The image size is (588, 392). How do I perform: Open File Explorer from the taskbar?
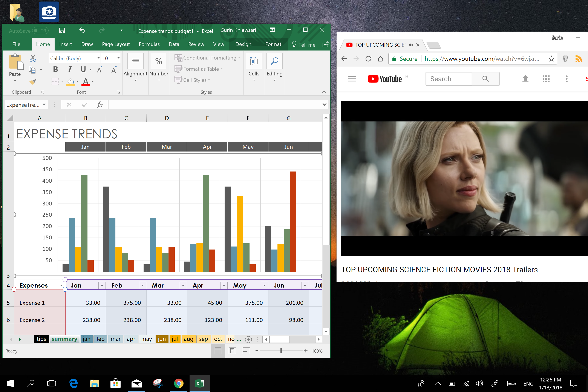pos(95,383)
